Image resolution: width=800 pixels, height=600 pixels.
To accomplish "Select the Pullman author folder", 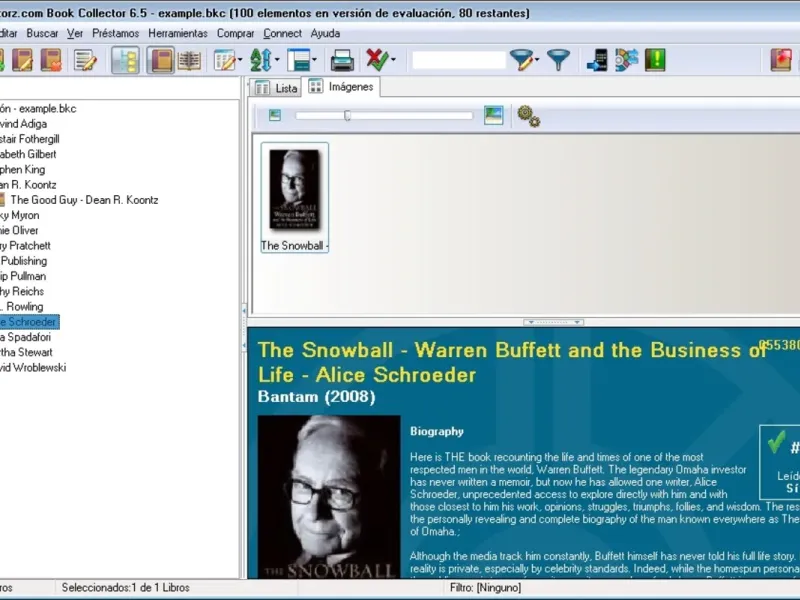I will [23, 276].
